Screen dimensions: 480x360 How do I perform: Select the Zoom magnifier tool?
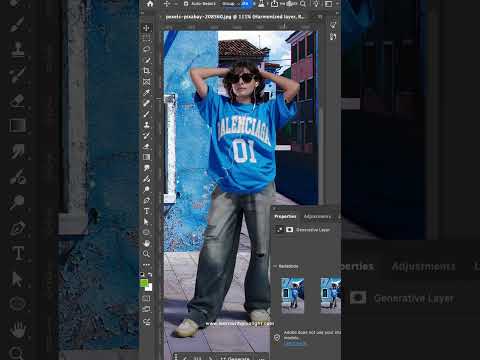pos(146,254)
